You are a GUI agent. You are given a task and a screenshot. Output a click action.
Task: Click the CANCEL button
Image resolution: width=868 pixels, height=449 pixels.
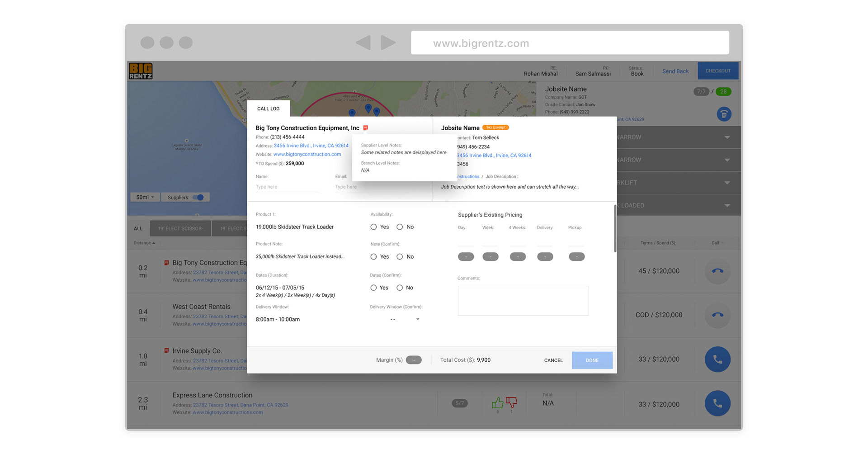(x=553, y=360)
